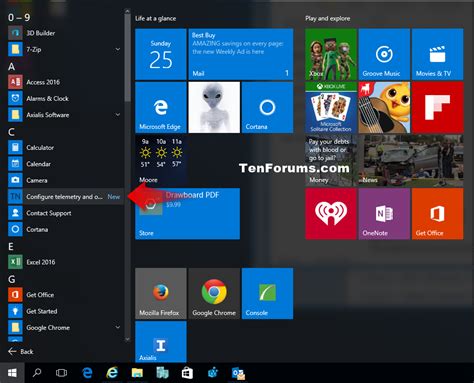Expand the 7-Zip folder chevron
This screenshot has width=474, height=383.
[118, 49]
